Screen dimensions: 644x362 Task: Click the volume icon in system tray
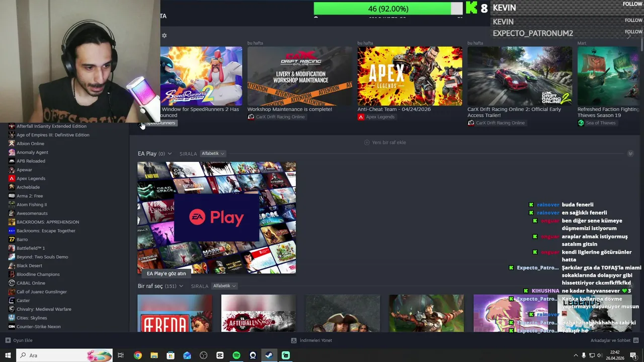click(599, 355)
